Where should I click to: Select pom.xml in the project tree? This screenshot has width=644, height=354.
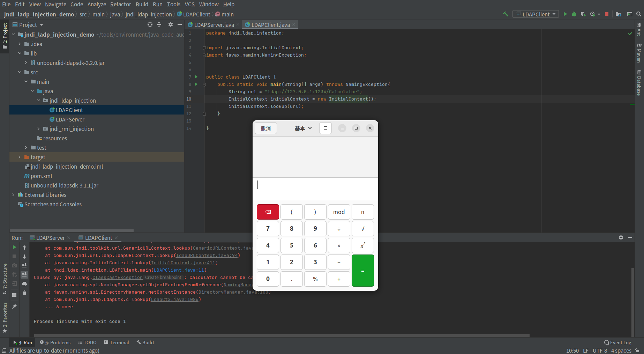38,176
